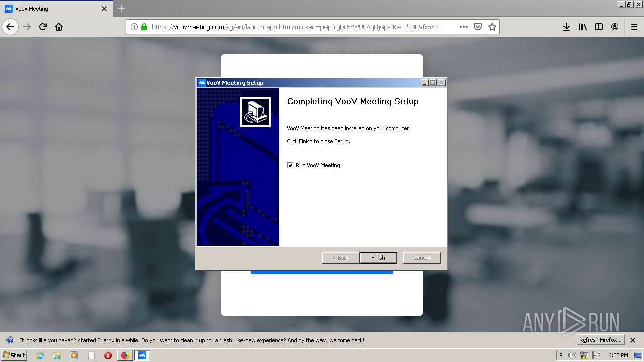Open the Windows Start menu

(x=14, y=355)
